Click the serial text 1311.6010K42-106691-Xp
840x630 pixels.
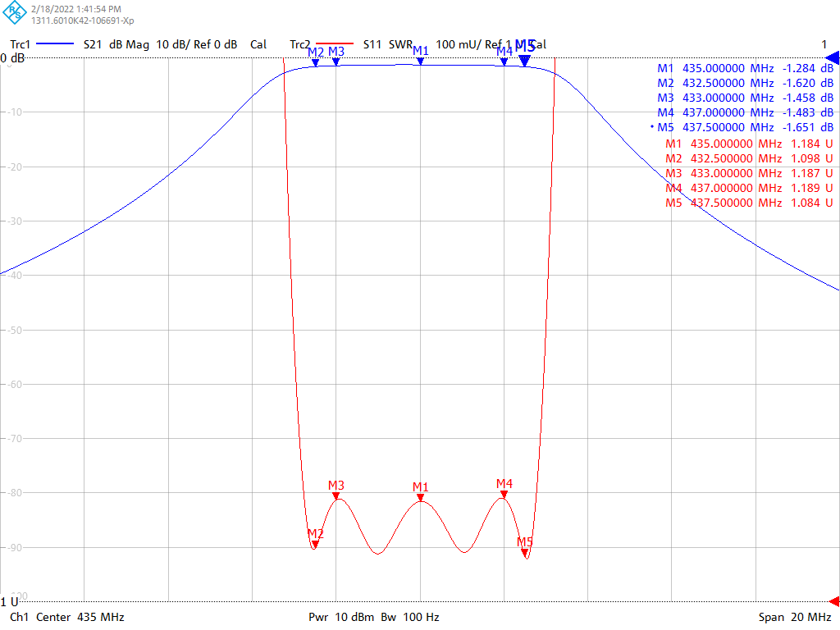coord(83,21)
